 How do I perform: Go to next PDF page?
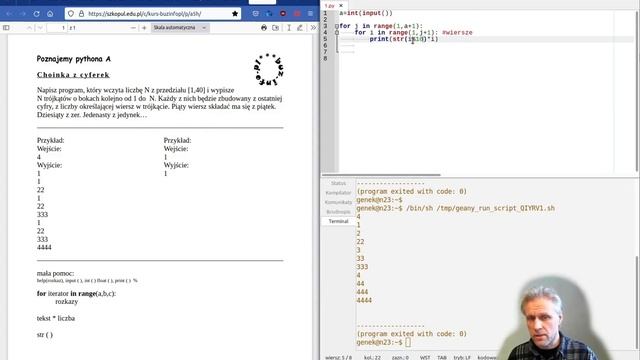pos(40,28)
